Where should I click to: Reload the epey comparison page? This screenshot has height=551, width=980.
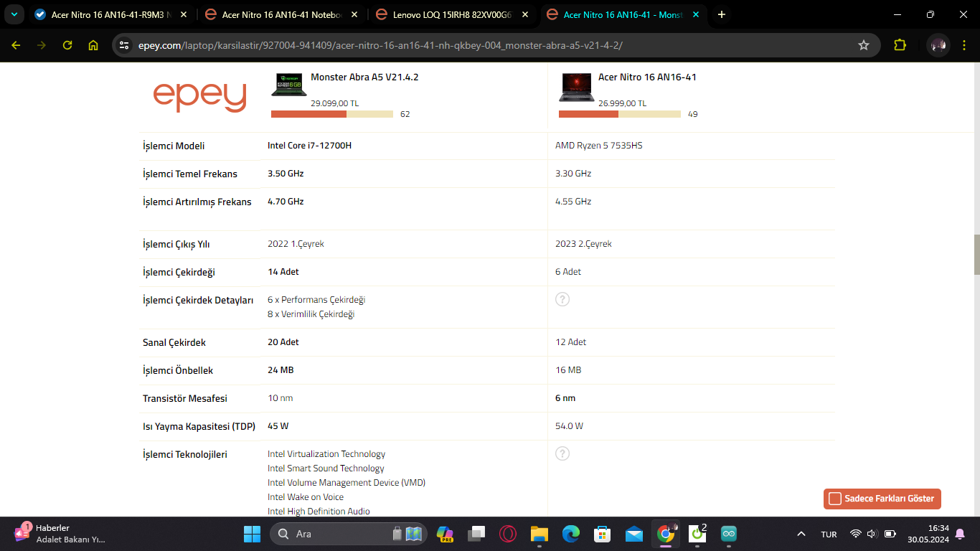click(67, 45)
